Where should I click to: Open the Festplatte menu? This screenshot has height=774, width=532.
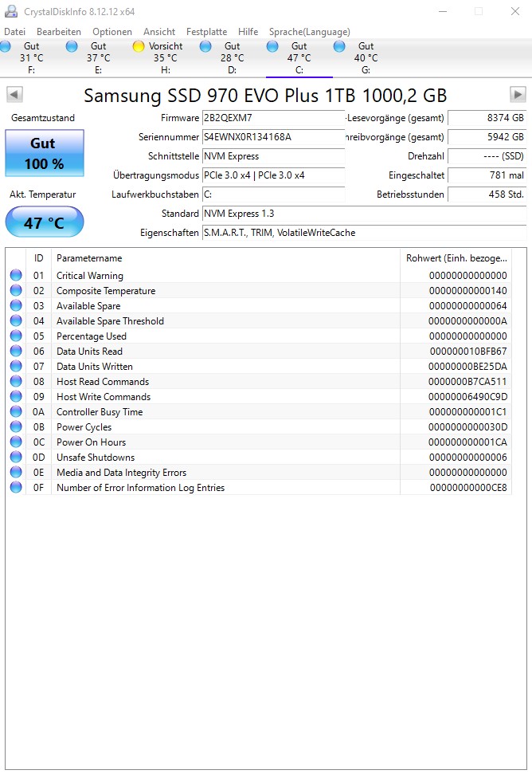pos(206,32)
